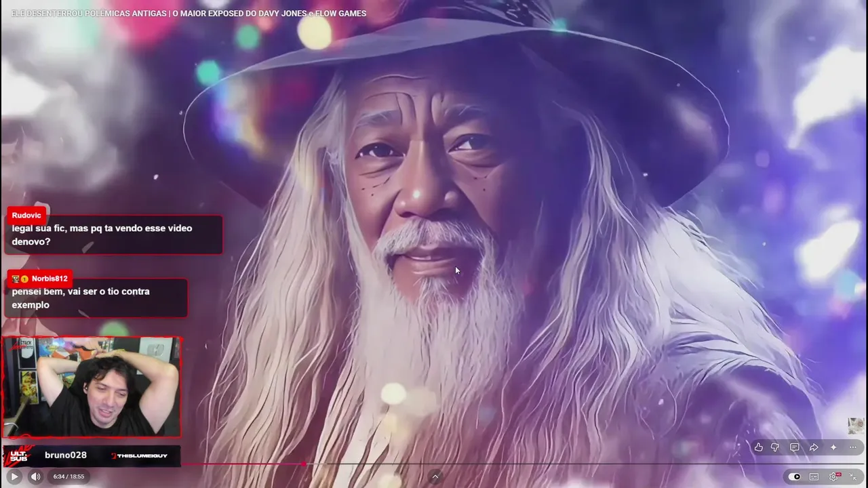Open video settings gear

(x=834, y=476)
